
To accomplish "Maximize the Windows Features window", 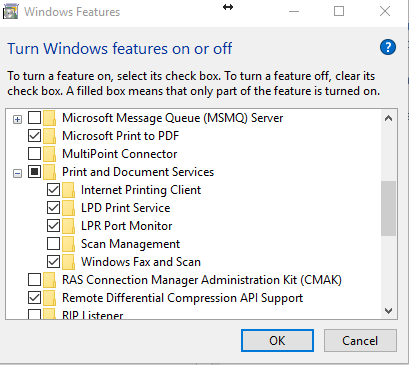I will pos(339,11).
